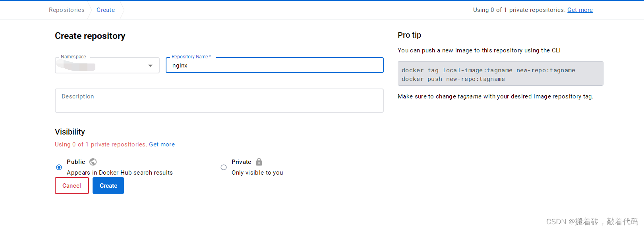The height and width of the screenshot is (229, 644).
Task: Select the Private visibility radio button
Action: coord(224,167)
